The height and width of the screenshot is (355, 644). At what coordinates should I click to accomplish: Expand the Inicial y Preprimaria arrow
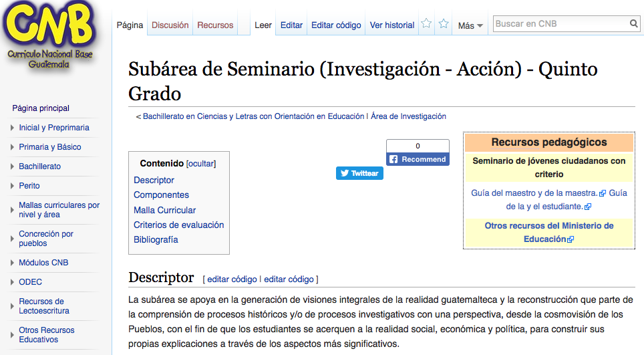pyautogui.click(x=12, y=128)
